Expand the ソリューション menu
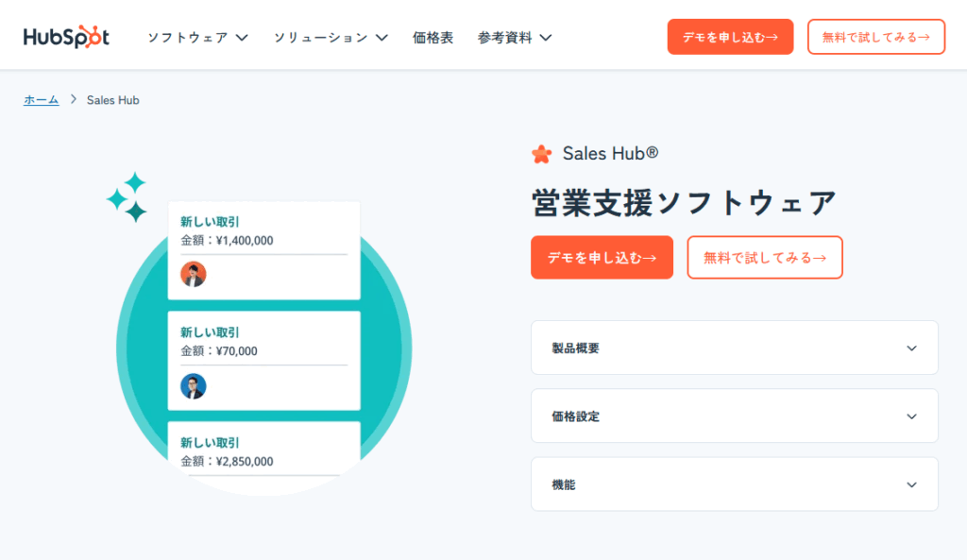This screenshot has width=967, height=560. pos(331,38)
